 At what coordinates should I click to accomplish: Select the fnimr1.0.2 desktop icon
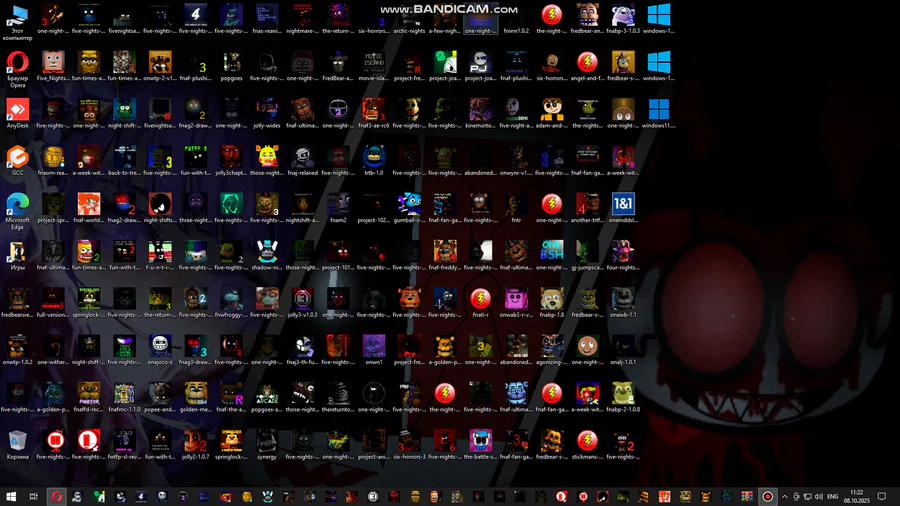516,18
